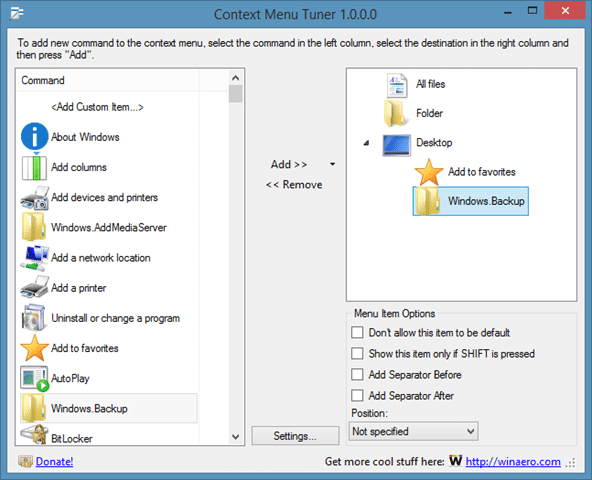Screen dimensions: 592x480
Task: Click the command list scrollbar thumb
Action: tap(236, 94)
